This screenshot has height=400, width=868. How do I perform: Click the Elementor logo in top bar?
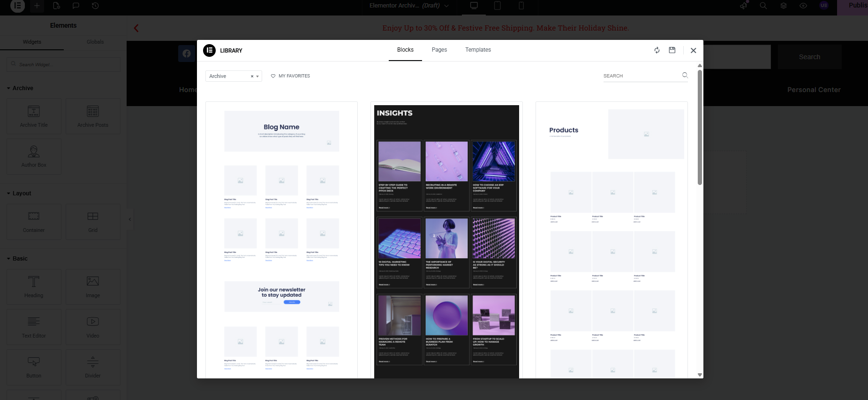[17, 6]
